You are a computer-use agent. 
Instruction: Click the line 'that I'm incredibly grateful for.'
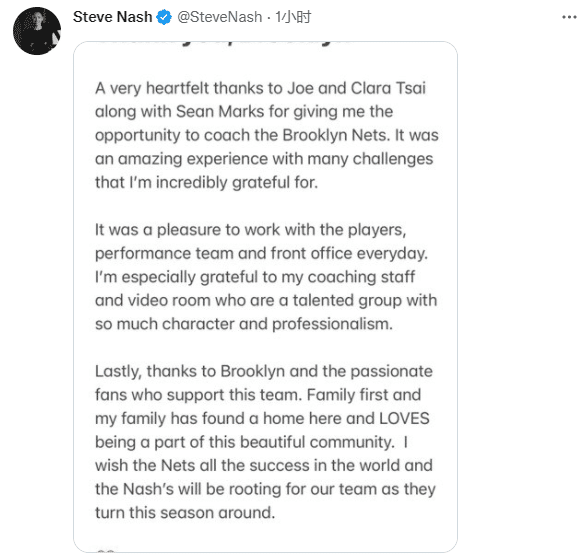click(206, 182)
